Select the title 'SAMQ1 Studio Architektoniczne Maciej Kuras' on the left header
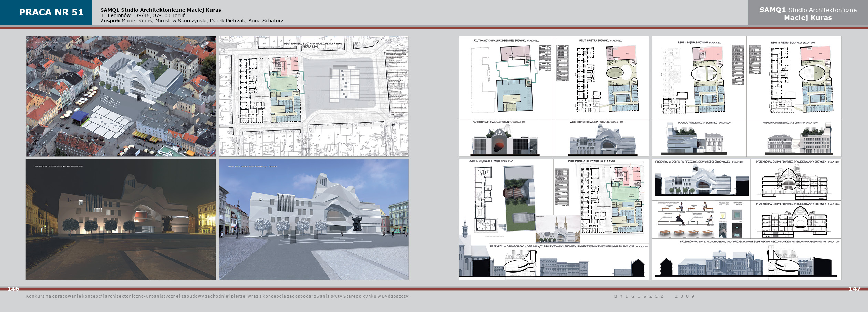Screen dimensions: 868x312 [x=161, y=10]
